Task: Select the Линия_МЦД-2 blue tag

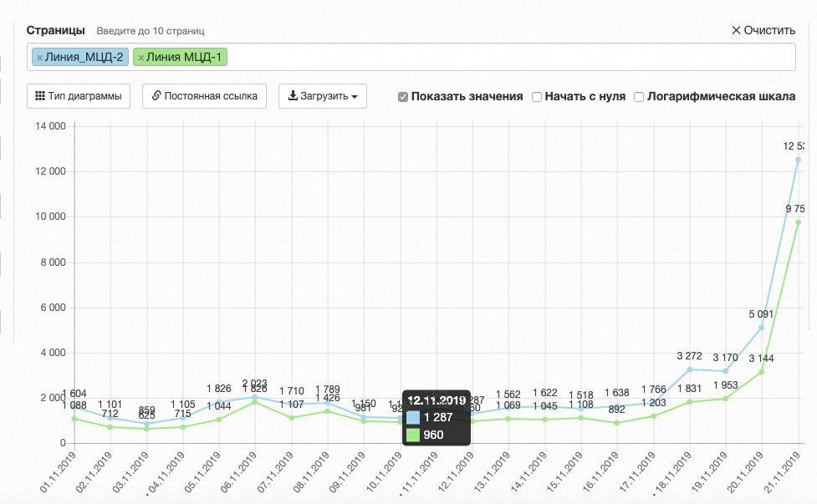Action: [80, 58]
